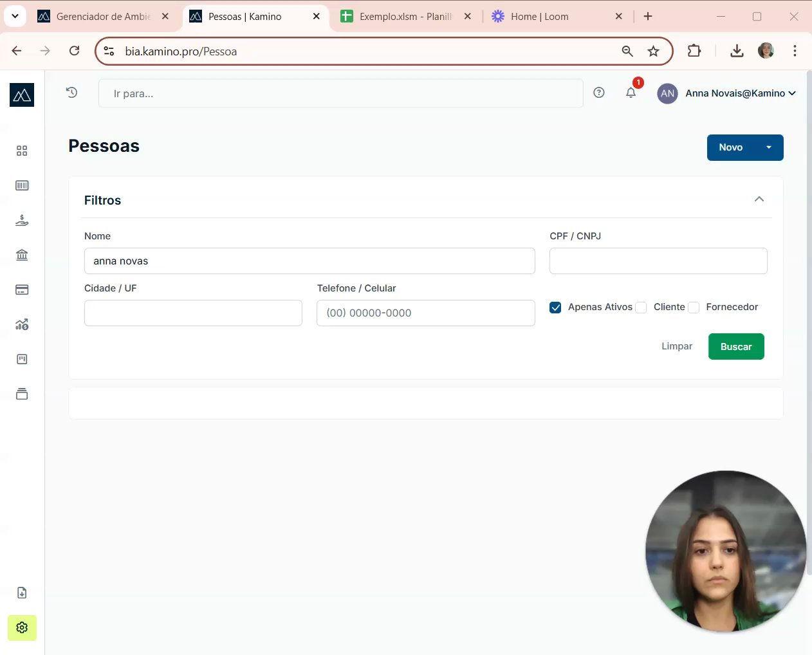Expand the Anna Novais@Kamino user menu
The height and width of the screenshot is (655, 812).
[x=741, y=93]
